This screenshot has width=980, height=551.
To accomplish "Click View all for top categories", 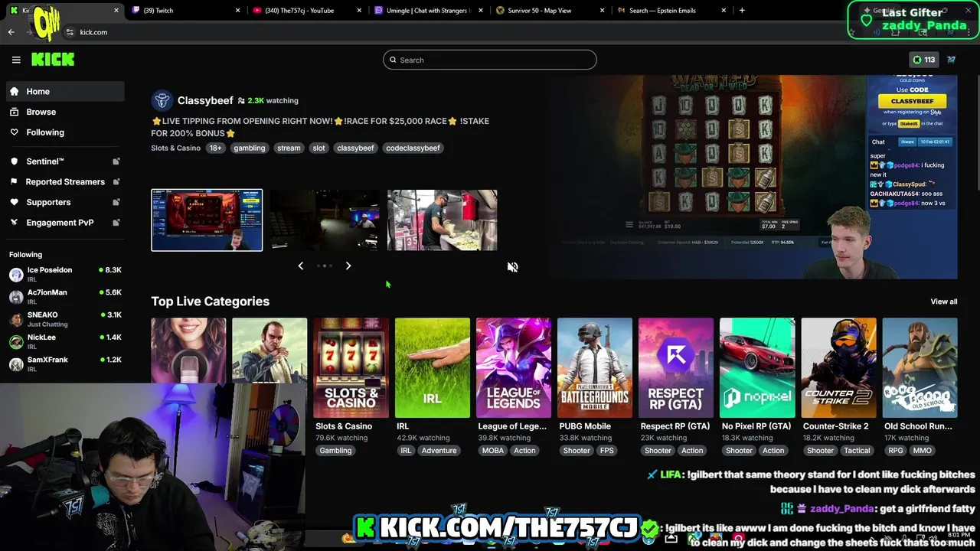I will coord(943,302).
